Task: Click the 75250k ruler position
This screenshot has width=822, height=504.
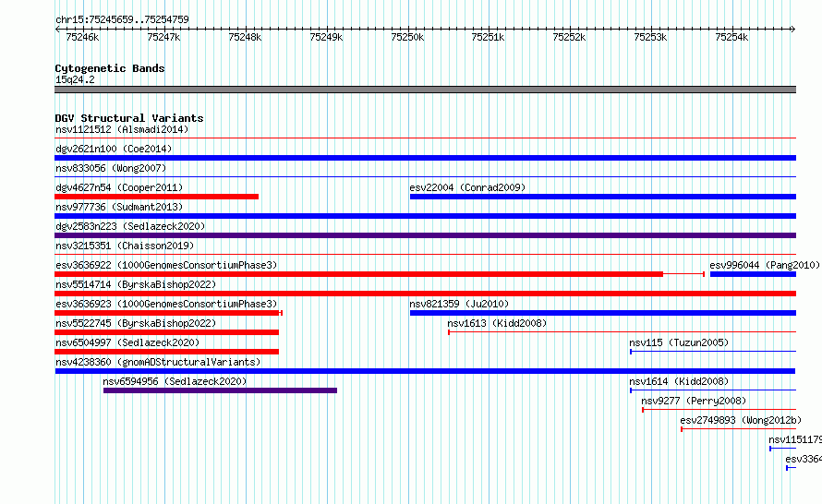Action: [407, 37]
